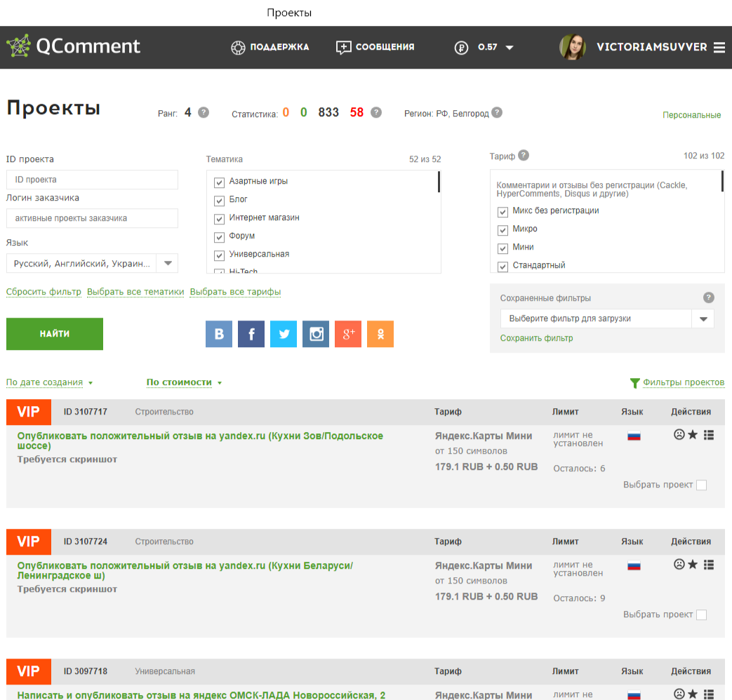Uncheck Интернет магазин theme
The image size is (732, 700).
220,219
